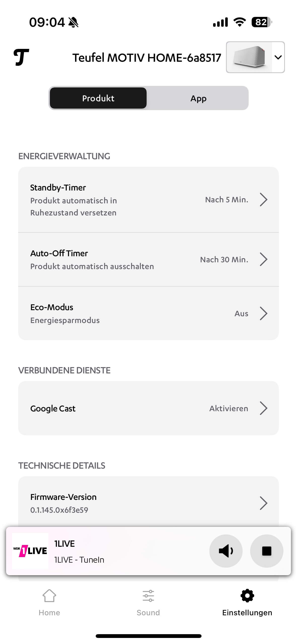Open Auto-Off Timer setting chevron

tap(263, 260)
